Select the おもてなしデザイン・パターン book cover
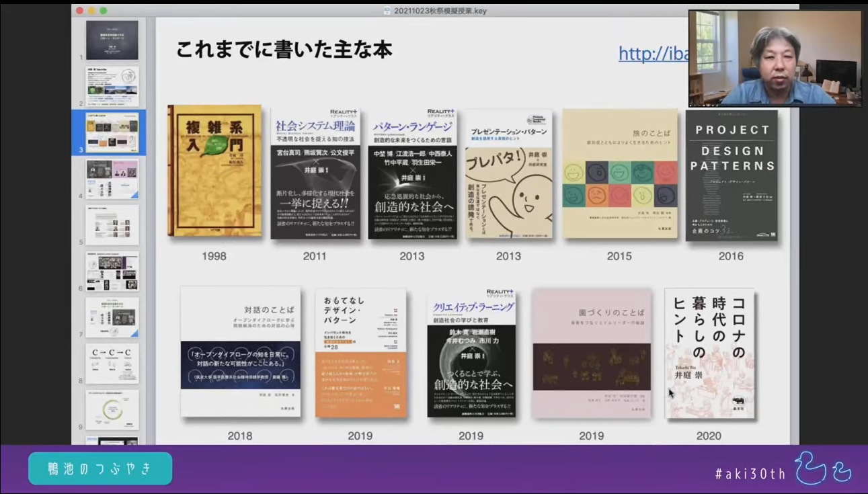The width and height of the screenshot is (868, 494). 360,354
